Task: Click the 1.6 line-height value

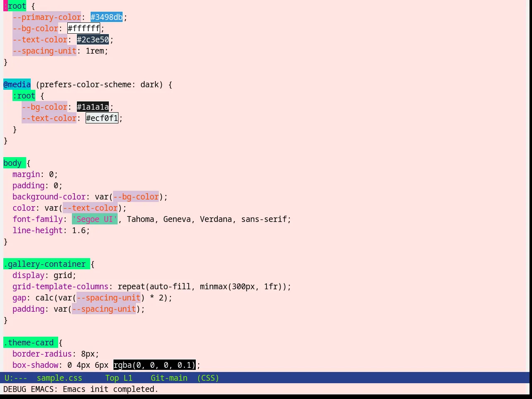Action: (79, 230)
